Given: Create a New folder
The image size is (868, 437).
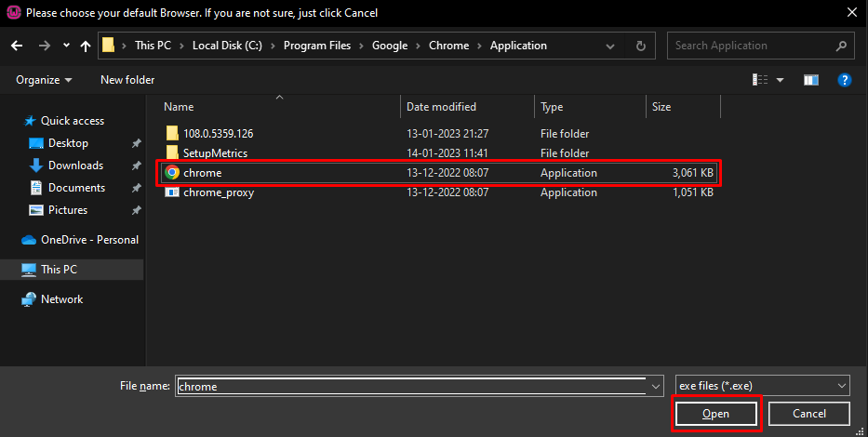Looking at the screenshot, I should coord(127,80).
